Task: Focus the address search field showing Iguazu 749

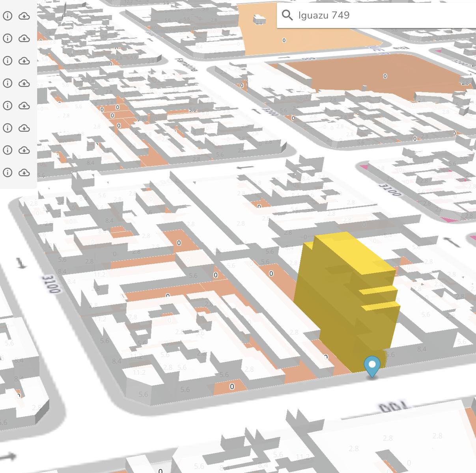Action: [x=377, y=15]
